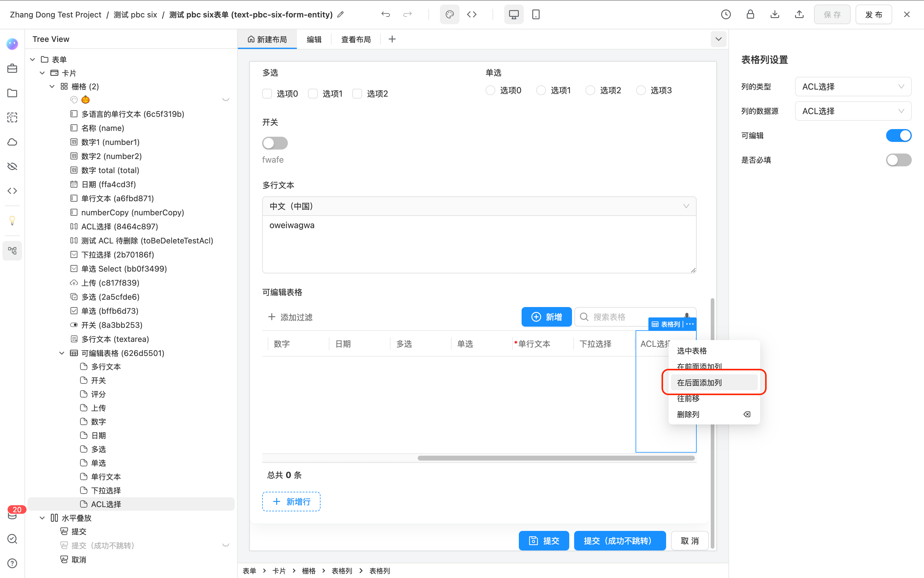Image resolution: width=924 pixels, height=578 pixels.
Task: Open the code brackets sidebar icon
Action: pyautogui.click(x=12, y=191)
